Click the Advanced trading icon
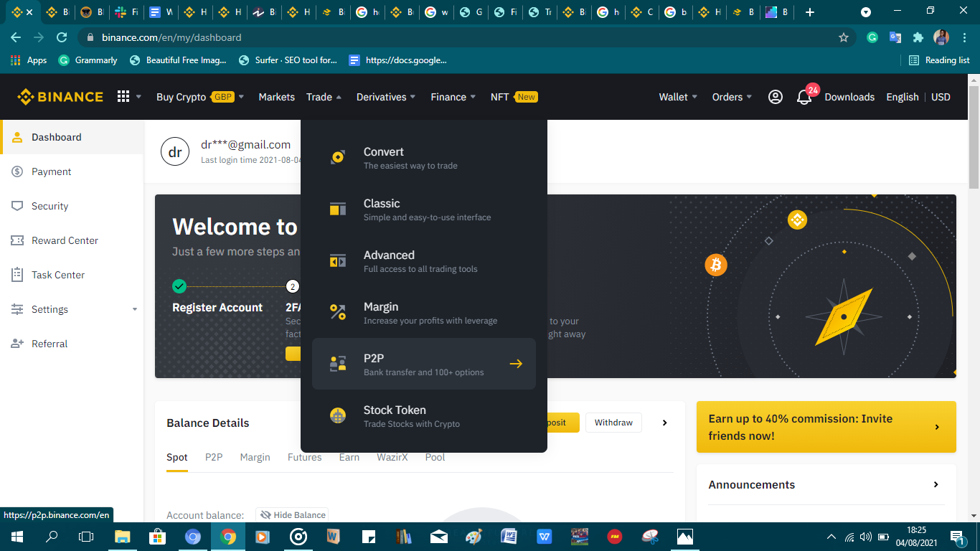The width and height of the screenshot is (980, 551). pos(338,260)
